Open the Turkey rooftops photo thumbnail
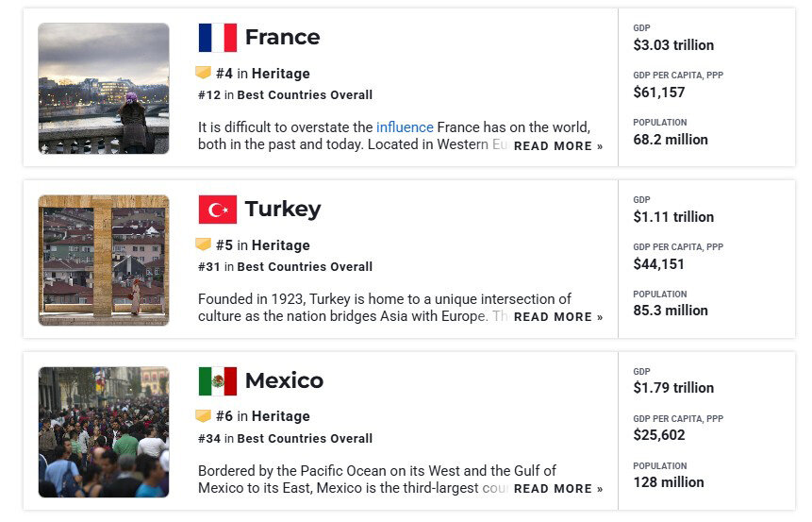This screenshot has width=812, height=522. (104, 261)
